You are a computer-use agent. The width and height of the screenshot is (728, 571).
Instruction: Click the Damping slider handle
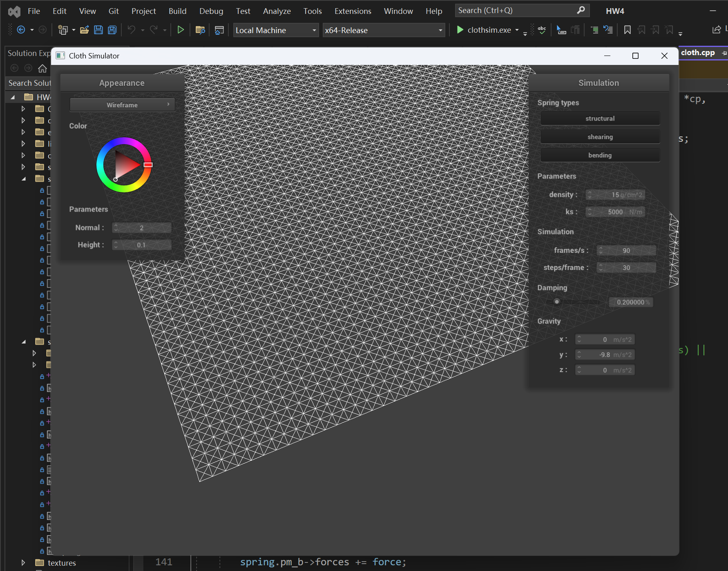(x=556, y=302)
